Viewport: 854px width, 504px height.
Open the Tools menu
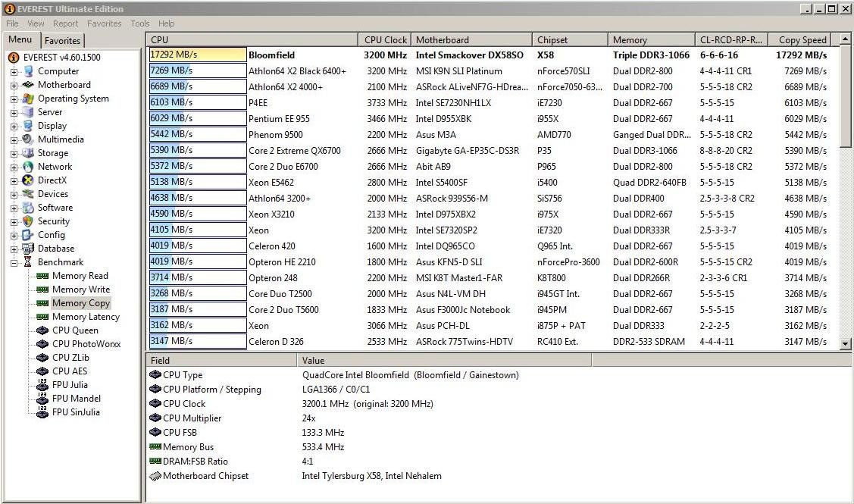click(140, 23)
